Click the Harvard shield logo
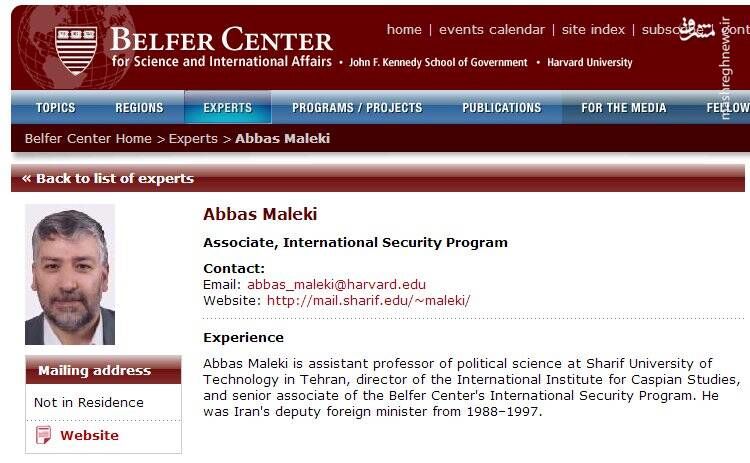Image resolution: width=750 pixels, height=463 pixels. click(76, 44)
